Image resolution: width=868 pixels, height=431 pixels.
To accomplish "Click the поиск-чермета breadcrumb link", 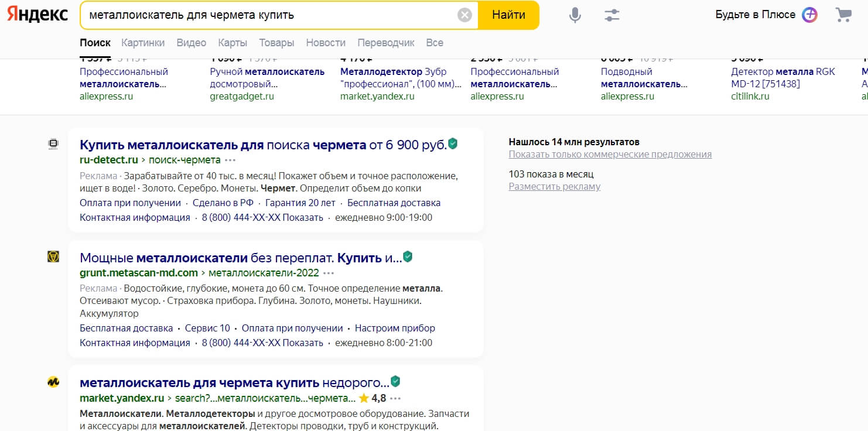I will 184,160.
